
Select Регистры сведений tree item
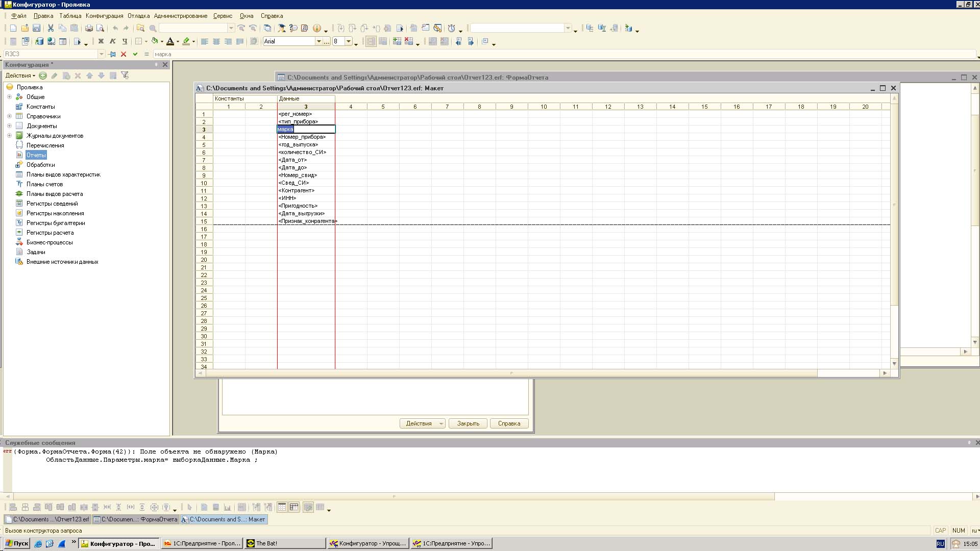click(x=52, y=204)
